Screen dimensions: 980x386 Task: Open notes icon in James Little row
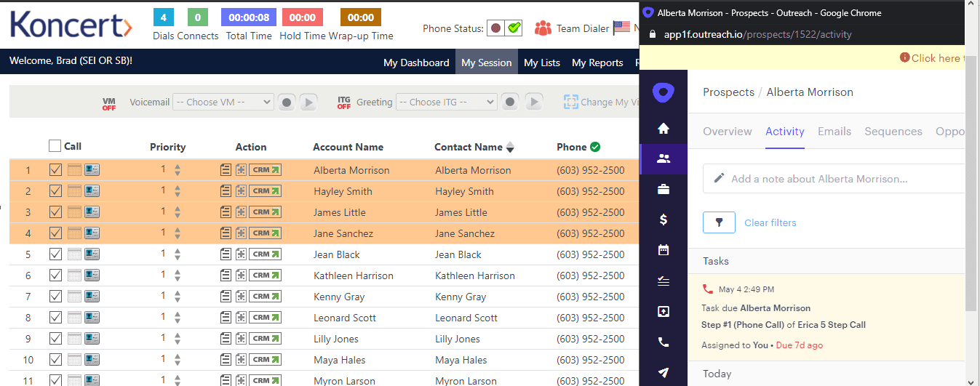point(226,212)
